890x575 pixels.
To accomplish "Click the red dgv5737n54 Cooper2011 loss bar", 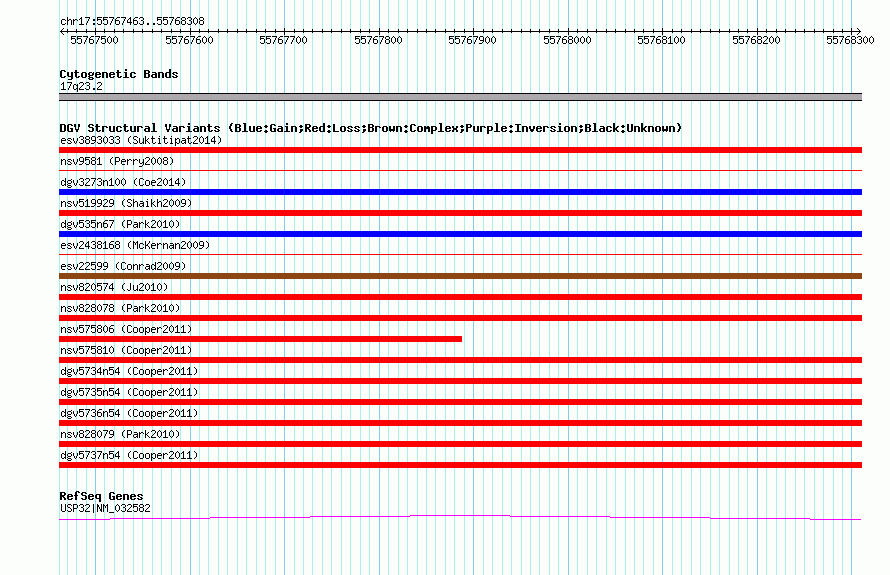I will pyautogui.click(x=460, y=465).
